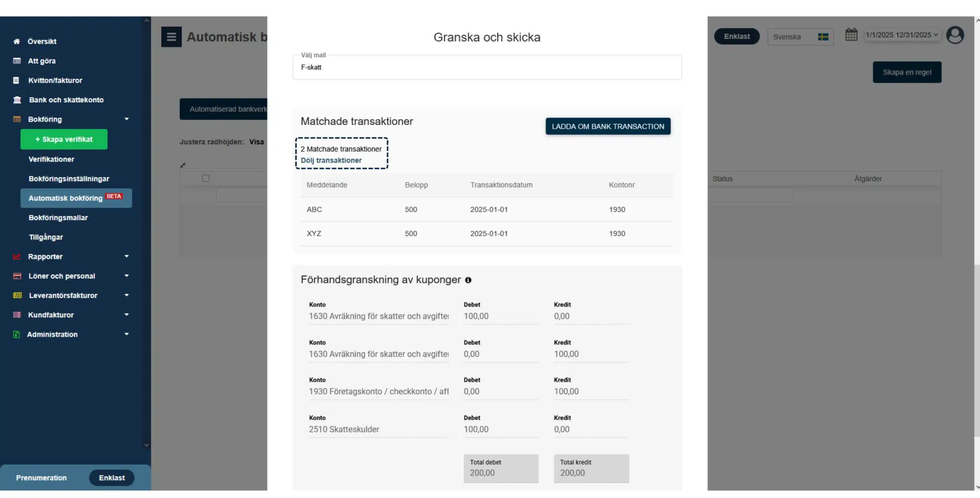Viewport: 980px width, 498px height.
Task: Open the user profile avatar
Action: point(955,35)
